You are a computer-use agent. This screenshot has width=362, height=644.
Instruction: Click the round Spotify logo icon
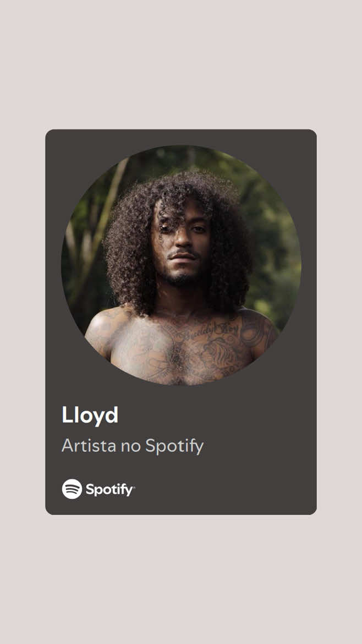click(x=72, y=489)
